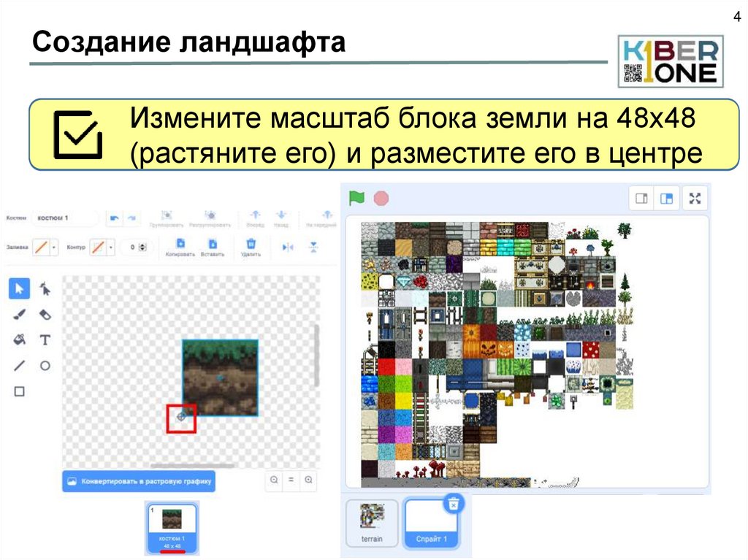Select the terrain sprite in sprite list
Viewport: 748px width, 560px height.
372,523
